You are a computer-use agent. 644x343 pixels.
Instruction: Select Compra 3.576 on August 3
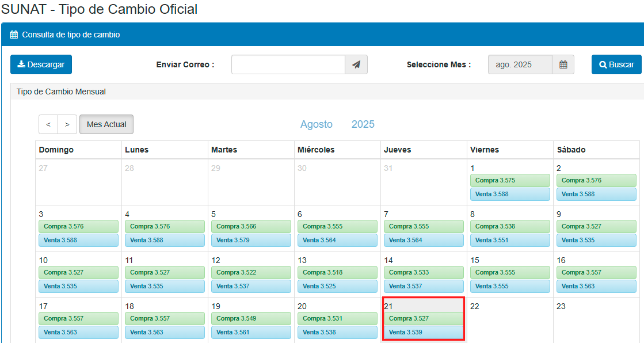[78, 226]
